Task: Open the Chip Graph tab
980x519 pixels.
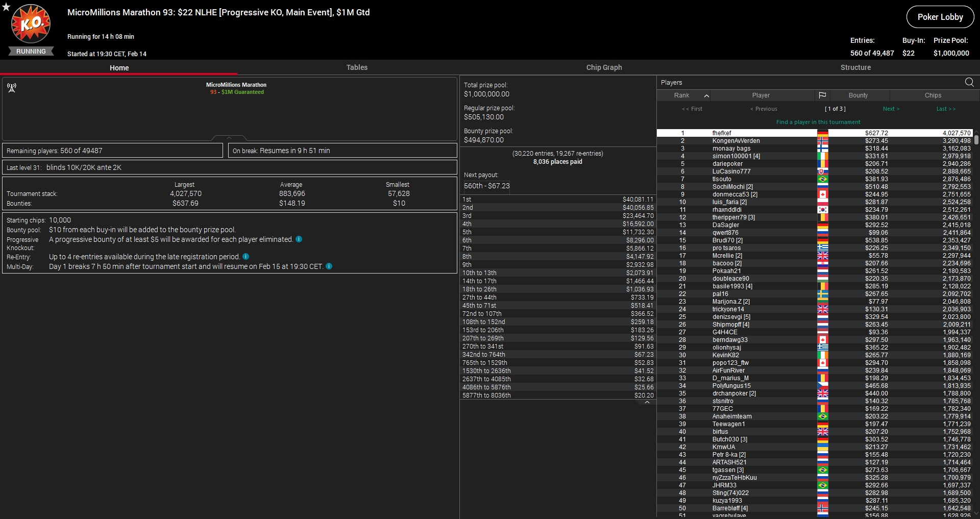Action: point(604,67)
